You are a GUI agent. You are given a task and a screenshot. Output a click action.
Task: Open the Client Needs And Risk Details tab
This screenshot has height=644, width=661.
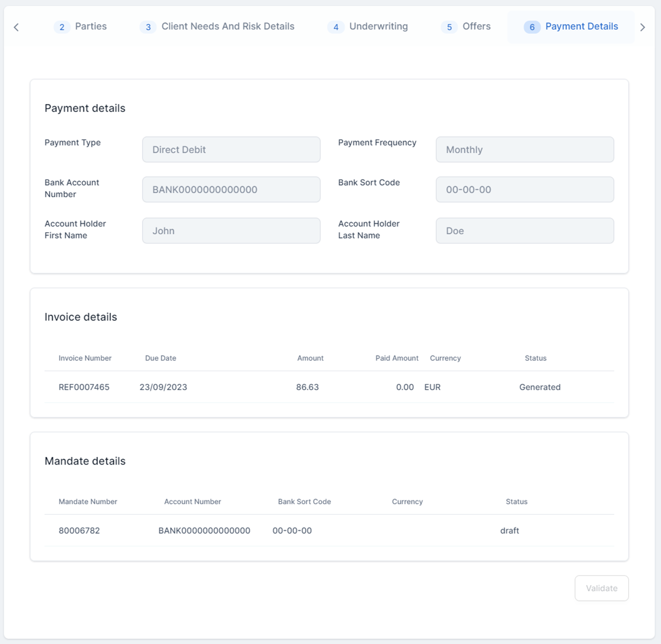227,27
